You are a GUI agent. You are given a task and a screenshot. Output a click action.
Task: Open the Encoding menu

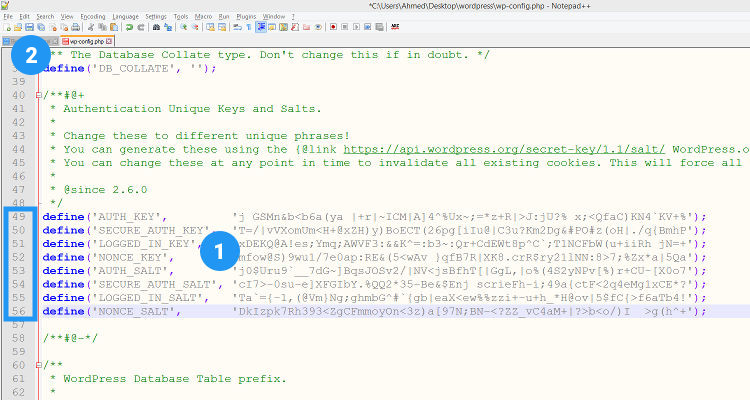click(x=93, y=17)
